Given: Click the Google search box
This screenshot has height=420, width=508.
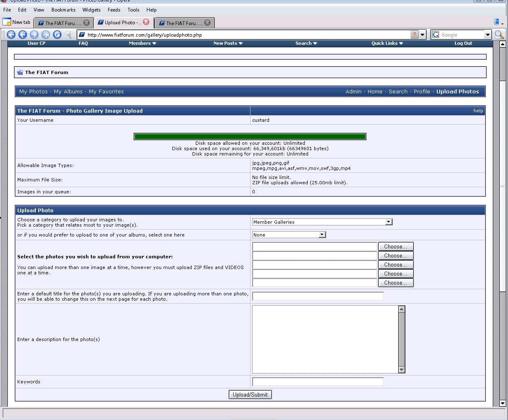Looking at the screenshot, I should [x=462, y=35].
